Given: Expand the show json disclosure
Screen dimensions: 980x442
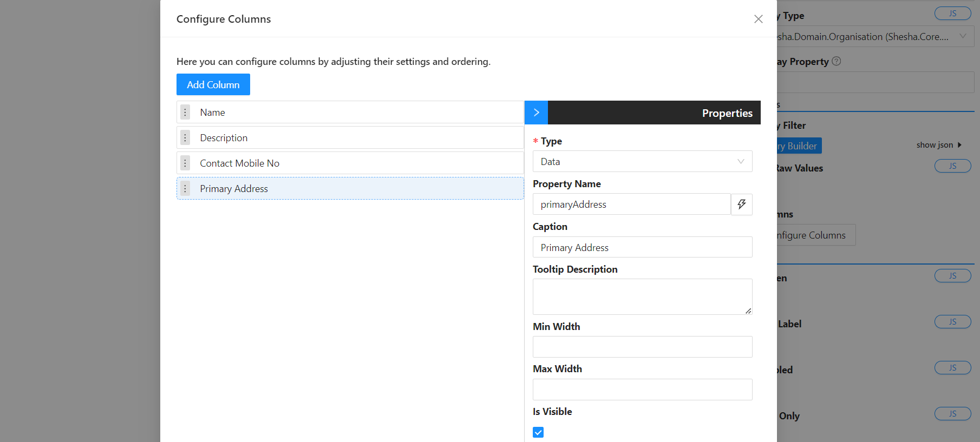Looking at the screenshot, I should [939, 145].
